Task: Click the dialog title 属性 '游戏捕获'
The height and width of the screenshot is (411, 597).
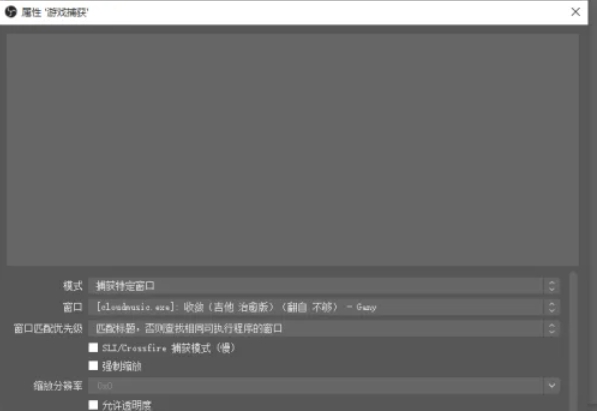Action: tap(55, 13)
